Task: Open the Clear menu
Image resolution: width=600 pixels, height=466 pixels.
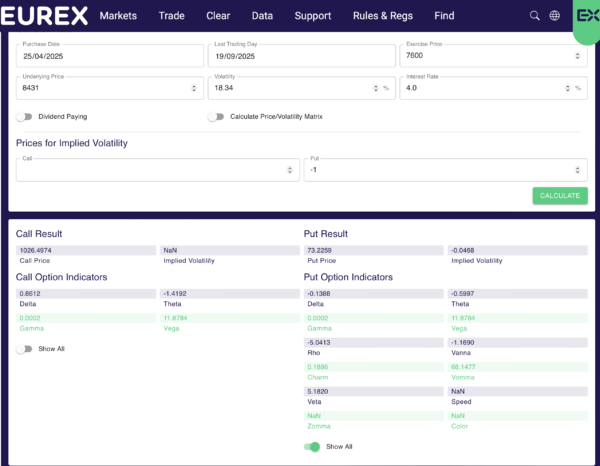Action: click(218, 16)
